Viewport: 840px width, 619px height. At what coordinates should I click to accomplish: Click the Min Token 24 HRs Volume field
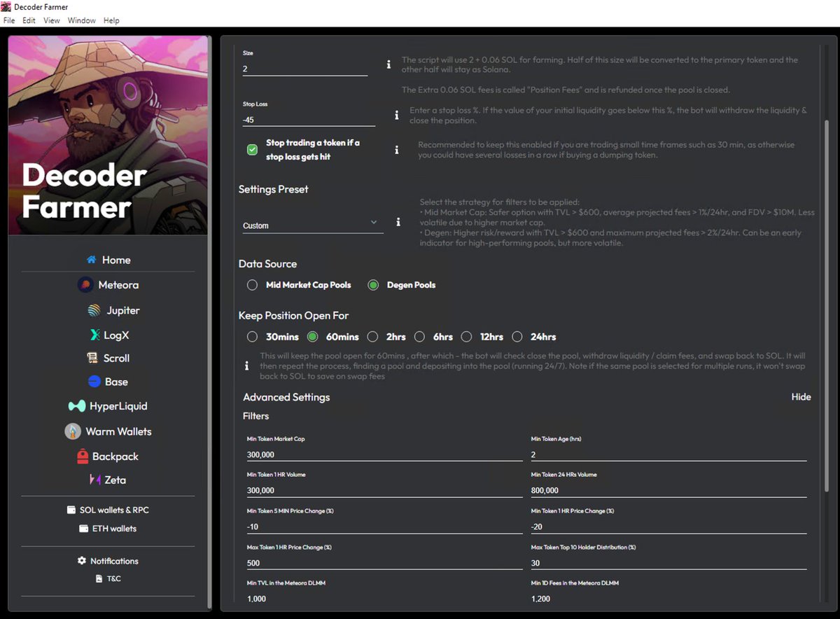(668, 490)
